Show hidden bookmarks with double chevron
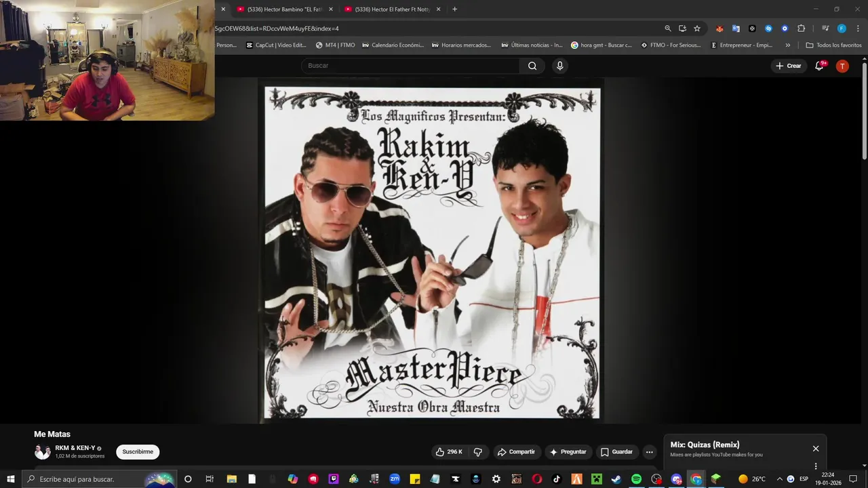Viewport: 868px width, 488px height. pos(787,45)
